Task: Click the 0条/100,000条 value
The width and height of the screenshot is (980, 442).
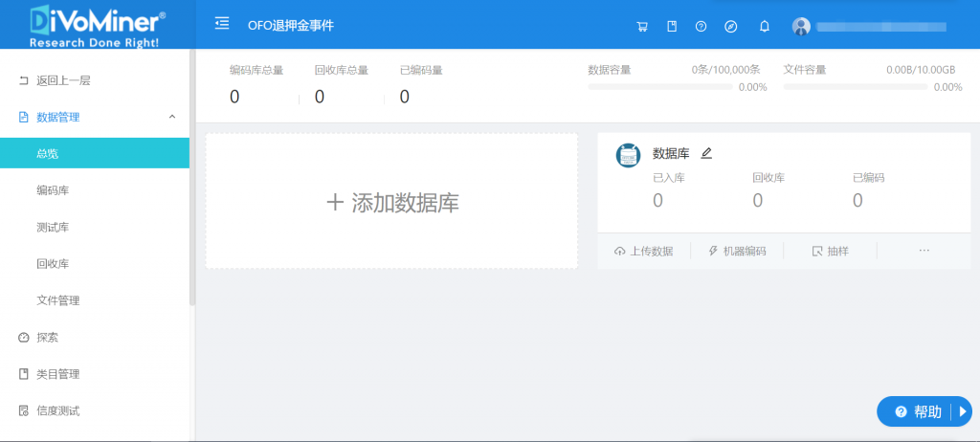Action: (x=725, y=70)
